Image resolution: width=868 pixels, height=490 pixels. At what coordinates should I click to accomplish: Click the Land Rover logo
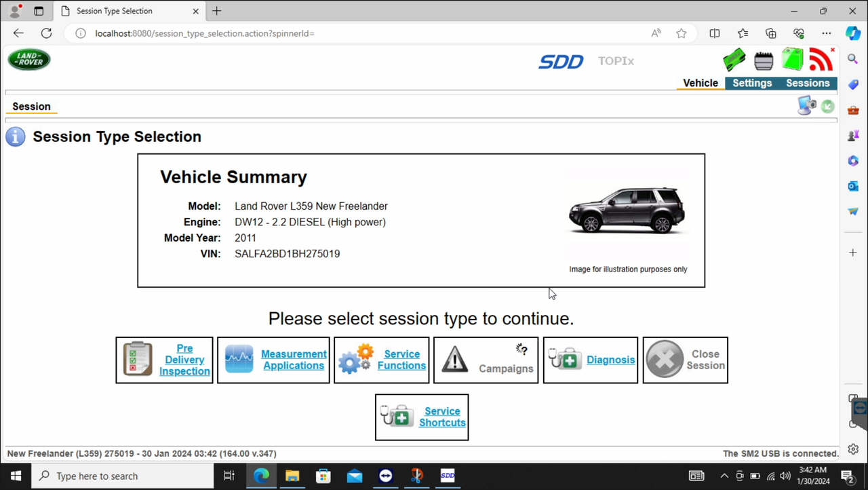[28, 59]
